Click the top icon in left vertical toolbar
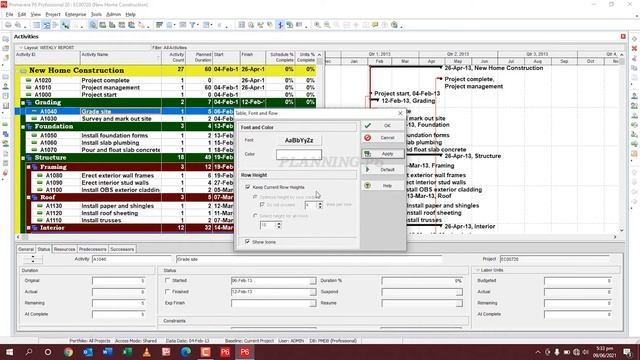This screenshot has height=360, width=640. (x=5, y=39)
